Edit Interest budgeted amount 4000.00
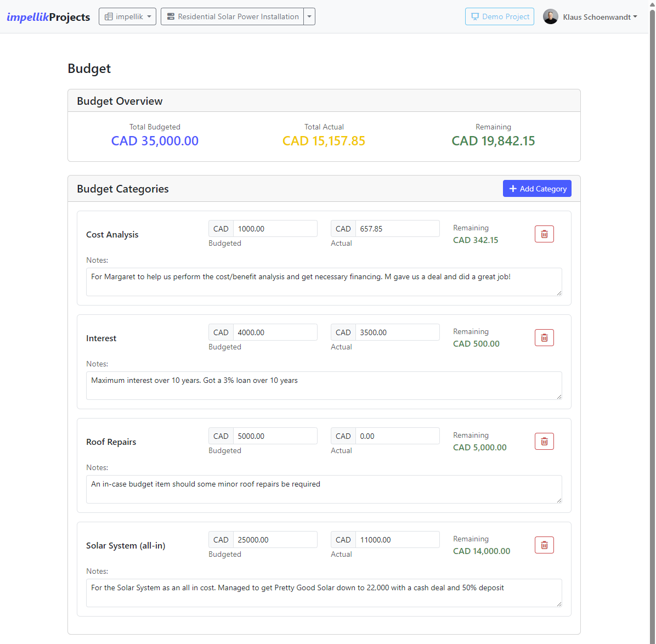Viewport: 656px width, 644px height. tap(275, 332)
